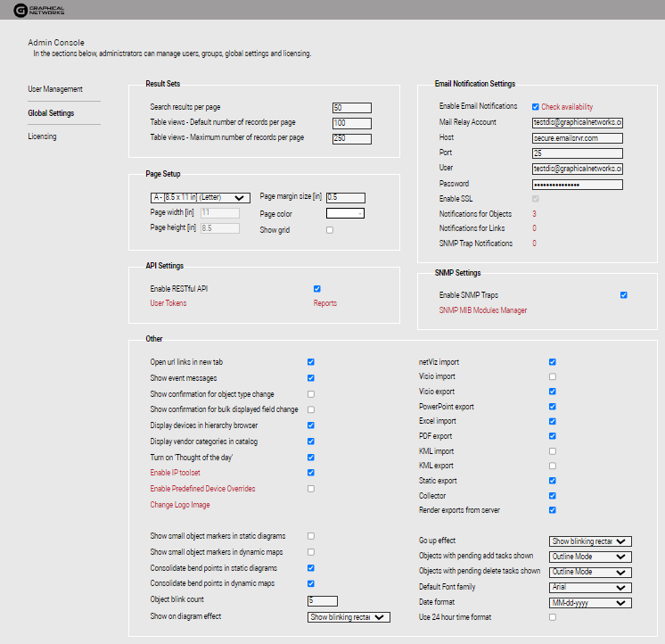Open the SNMP MIB Modules Manager link
The image size is (665, 644).
click(x=482, y=310)
